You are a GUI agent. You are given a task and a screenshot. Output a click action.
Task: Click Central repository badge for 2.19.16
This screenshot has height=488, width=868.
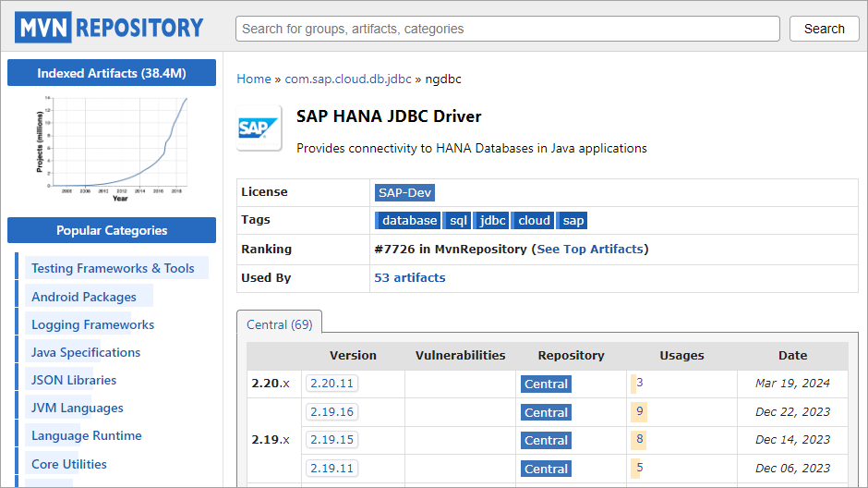pyautogui.click(x=546, y=412)
